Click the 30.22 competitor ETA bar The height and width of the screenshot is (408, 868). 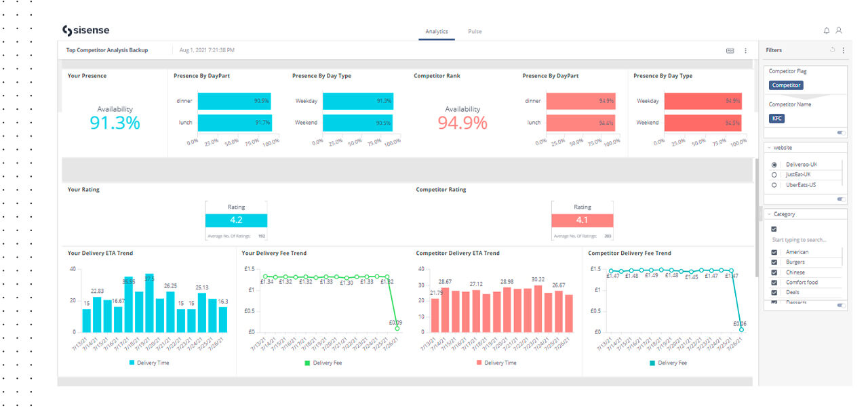click(x=538, y=309)
